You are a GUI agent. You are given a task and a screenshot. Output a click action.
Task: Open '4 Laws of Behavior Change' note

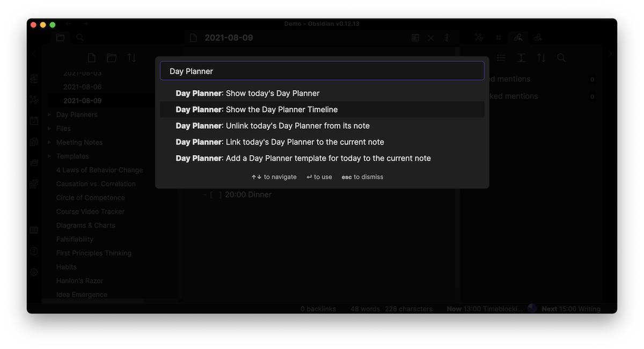tap(100, 170)
